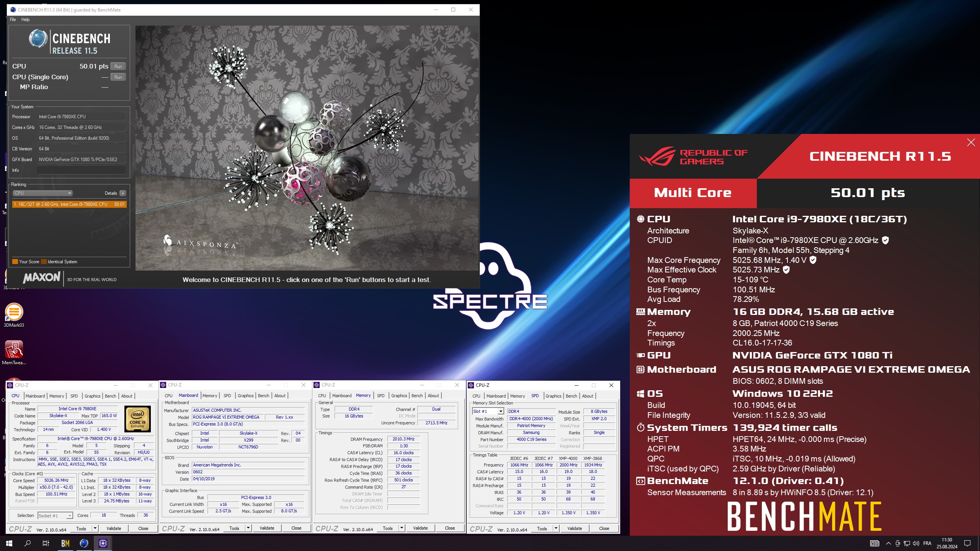The width and height of the screenshot is (980, 551).
Task: Open the MemTweakIt desktop shortcut
Action: 14,352
